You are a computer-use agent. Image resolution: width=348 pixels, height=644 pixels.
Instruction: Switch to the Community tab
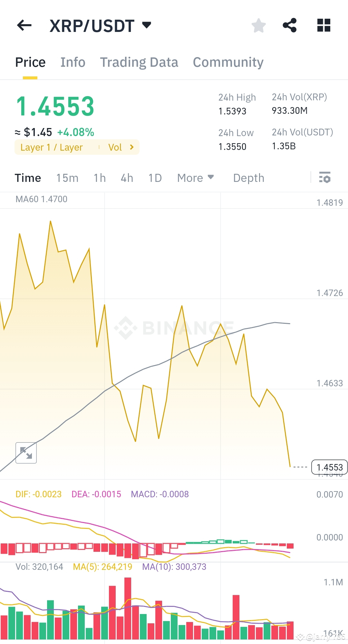click(228, 62)
